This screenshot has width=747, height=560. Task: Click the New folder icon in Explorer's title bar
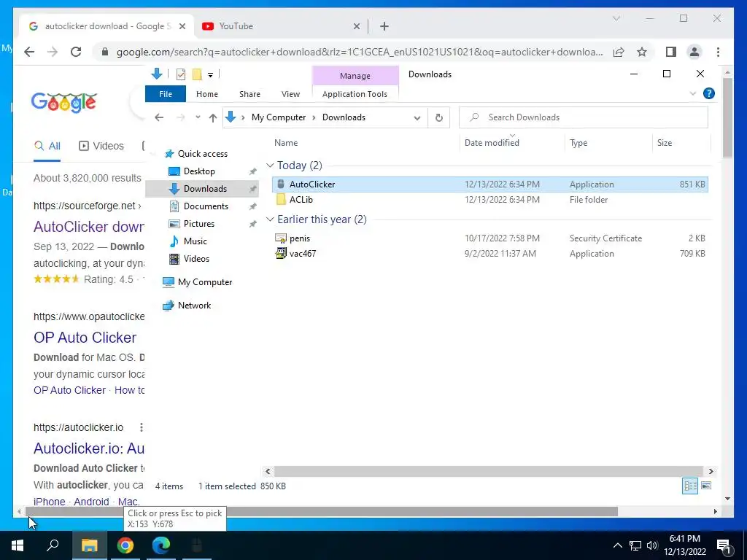click(197, 74)
